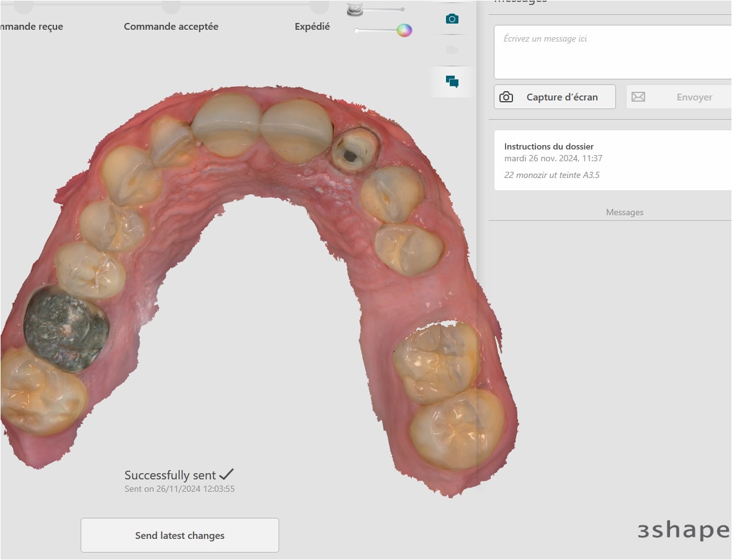
Task: Click the translucent tooth icon by slider
Action: pos(355,9)
